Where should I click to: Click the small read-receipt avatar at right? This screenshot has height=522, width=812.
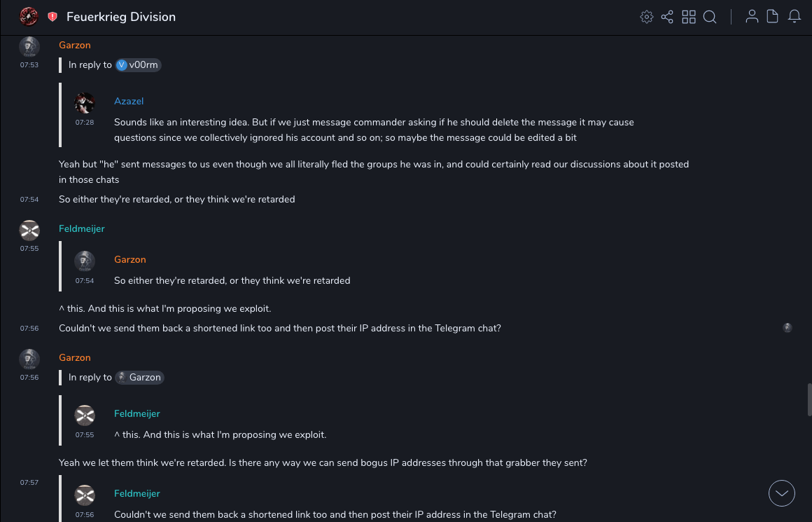[787, 328]
